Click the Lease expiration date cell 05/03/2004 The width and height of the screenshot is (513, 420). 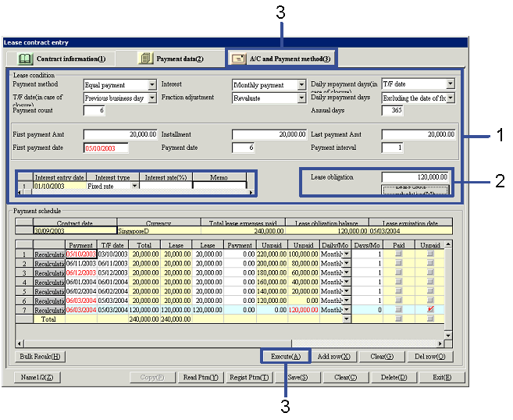pos(411,230)
